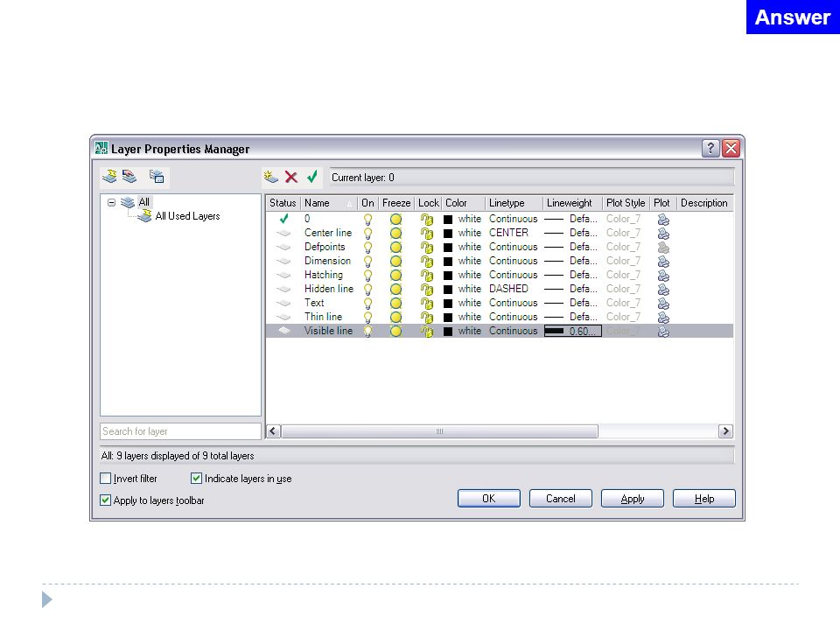Change the DASHED linetype of Hidden line
This screenshot has height=630, width=840.
coord(509,288)
